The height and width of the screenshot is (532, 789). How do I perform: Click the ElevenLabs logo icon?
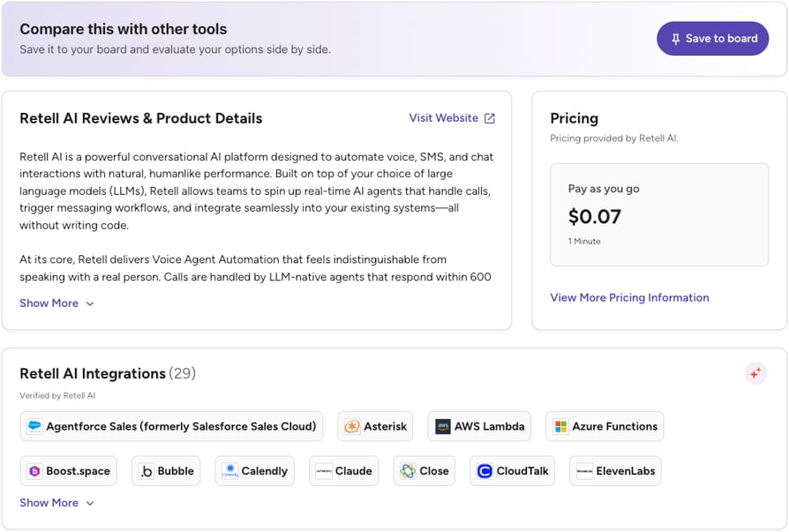tap(584, 471)
